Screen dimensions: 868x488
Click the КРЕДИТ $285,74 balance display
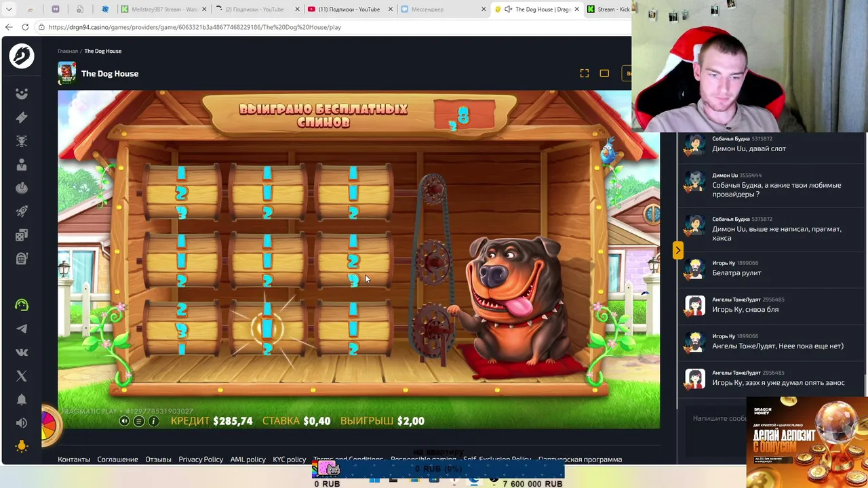[212, 421]
